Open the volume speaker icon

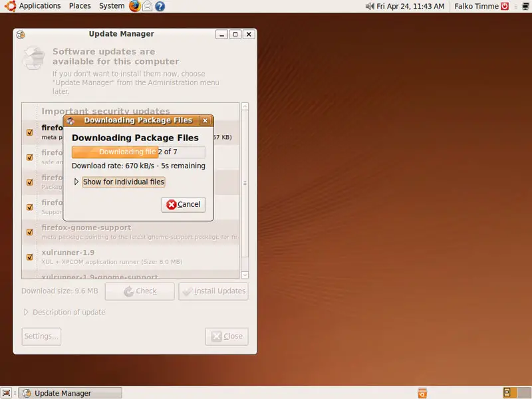tap(370, 6)
